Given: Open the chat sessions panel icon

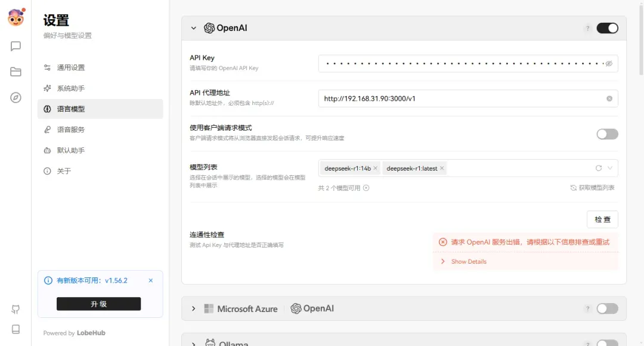Looking at the screenshot, I should coord(15,47).
